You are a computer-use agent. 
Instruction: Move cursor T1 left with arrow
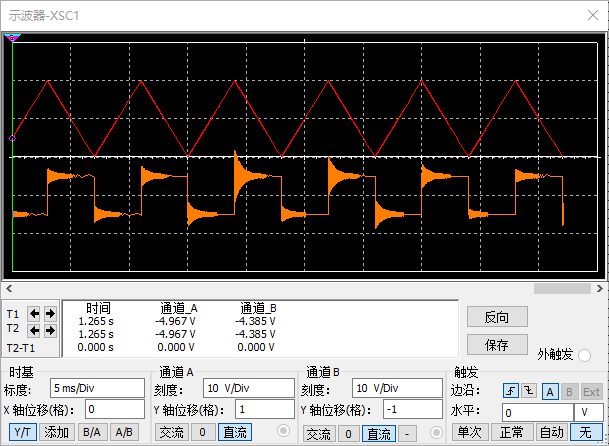(34, 313)
